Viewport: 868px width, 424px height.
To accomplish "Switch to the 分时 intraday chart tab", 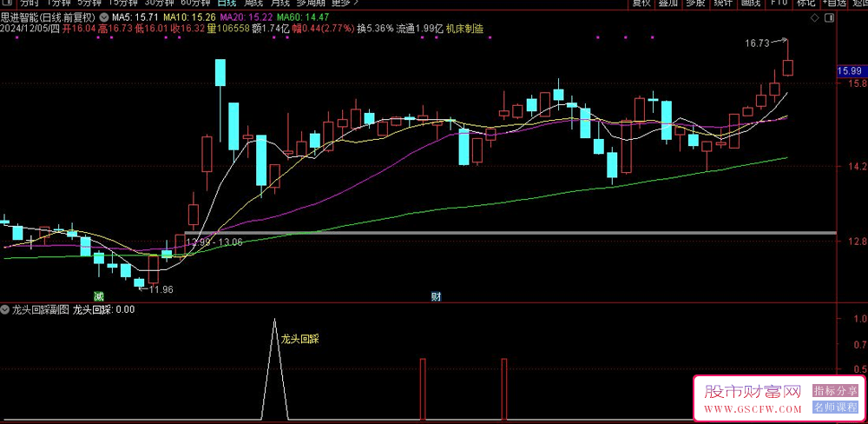I will [x=29, y=3].
